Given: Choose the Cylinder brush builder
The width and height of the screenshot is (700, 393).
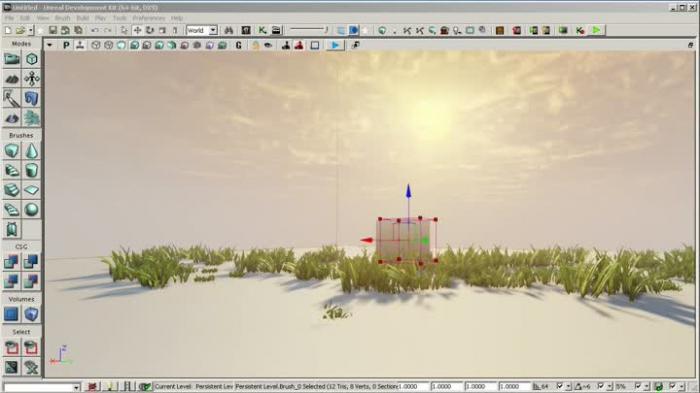Looking at the screenshot, I should [x=31, y=171].
